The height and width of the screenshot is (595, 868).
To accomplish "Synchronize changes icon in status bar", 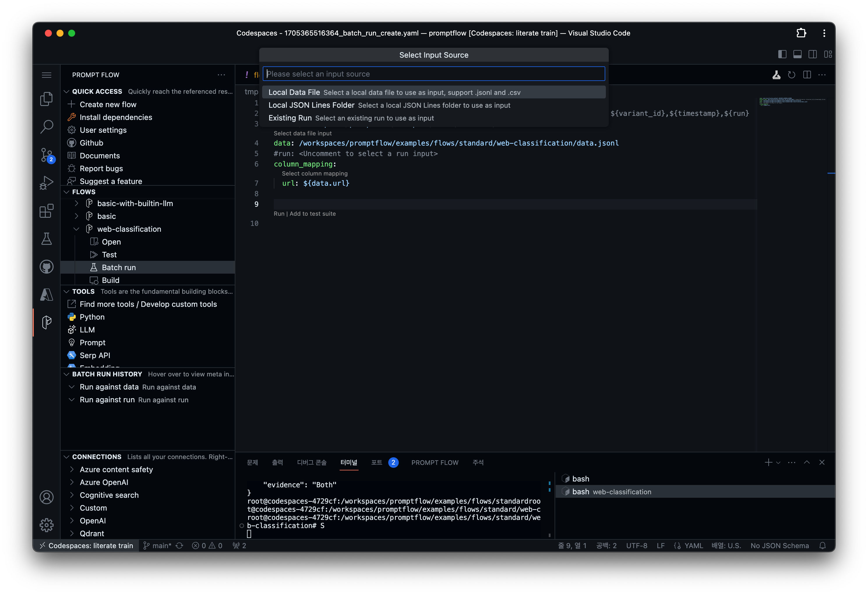I will click(179, 546).
